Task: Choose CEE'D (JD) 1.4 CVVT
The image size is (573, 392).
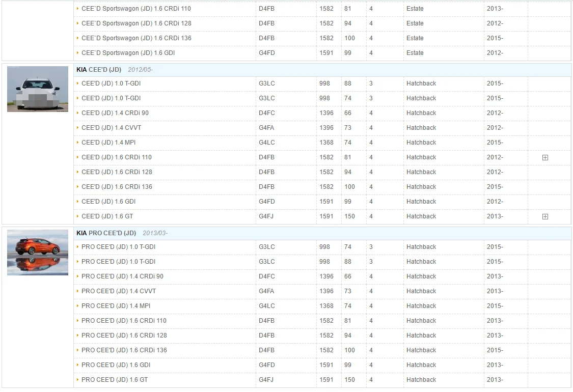Action: [111, 128]
